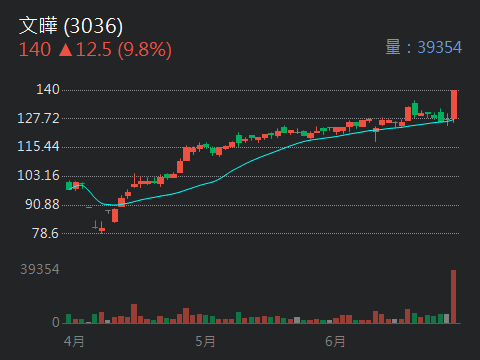Click the volume label 量：39354
Screen dimensions: 480x360
click(424, 47)
